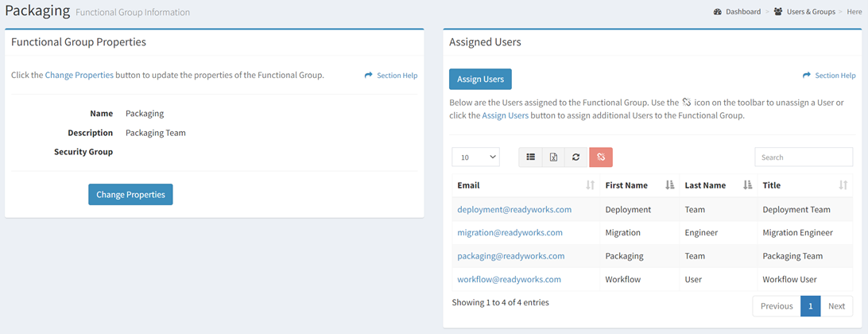This screenshot has height=334, width=868.
Task: Click the Change Properties button
Action: click(x=130, y=194)
